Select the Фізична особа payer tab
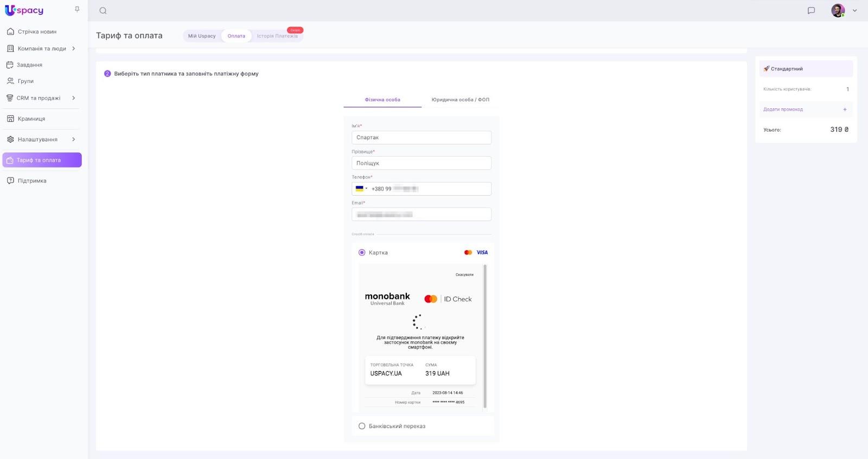The width and height of the screenshot is (868, 459). (382, 100)
